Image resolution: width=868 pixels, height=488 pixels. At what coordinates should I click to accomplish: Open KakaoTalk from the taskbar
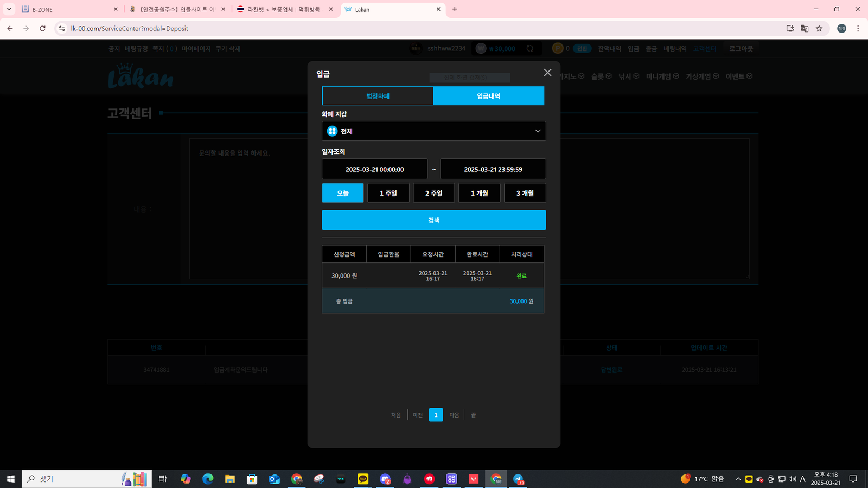point(363,479)
